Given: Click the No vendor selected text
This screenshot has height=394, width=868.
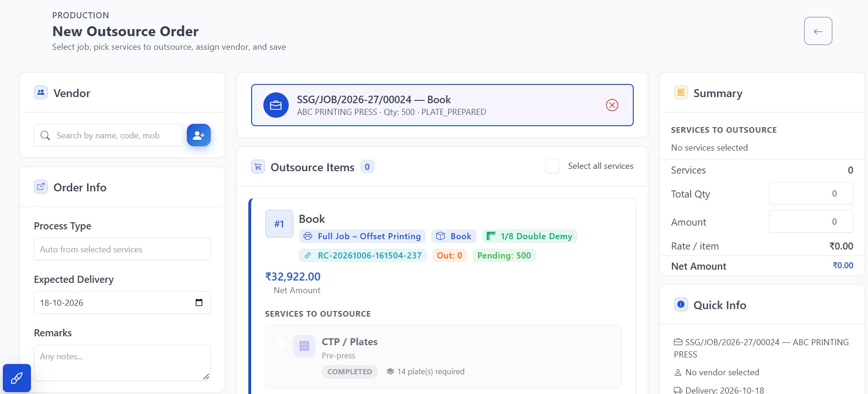Looking at the screenshot, I should click(x=722, y=372).
